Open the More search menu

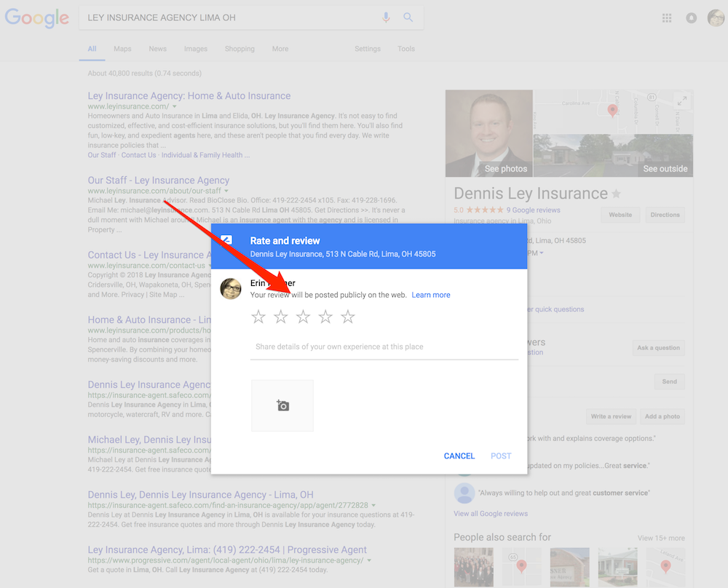pyautogui.click(x=280, y=49)
